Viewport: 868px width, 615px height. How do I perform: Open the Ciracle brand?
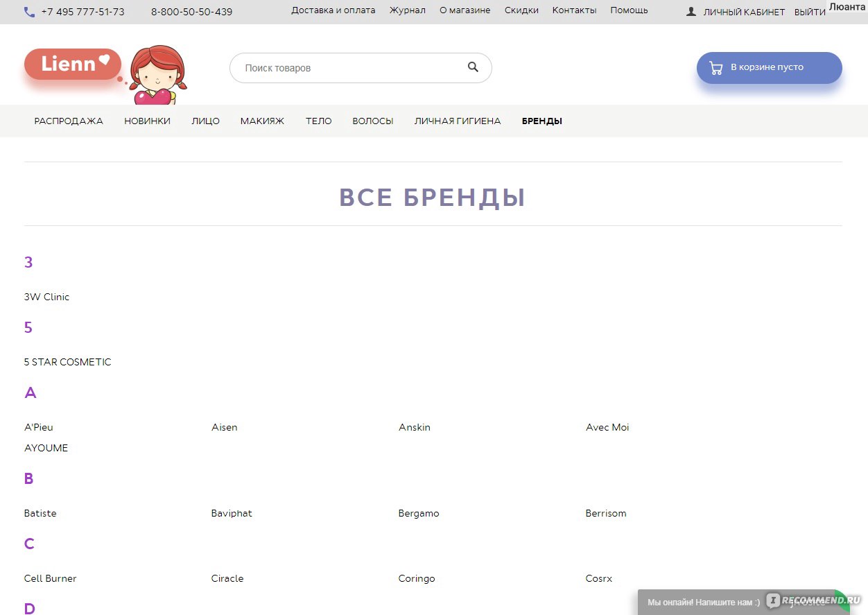(x=227, y=578)
